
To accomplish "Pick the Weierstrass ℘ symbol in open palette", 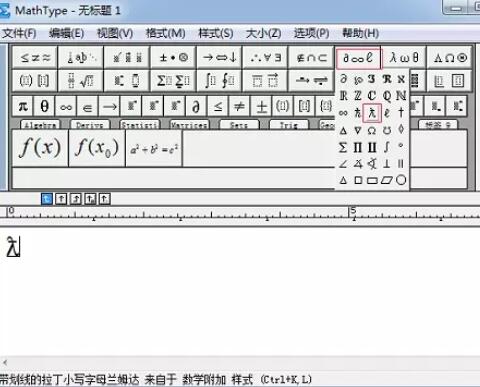I will 358,79.
